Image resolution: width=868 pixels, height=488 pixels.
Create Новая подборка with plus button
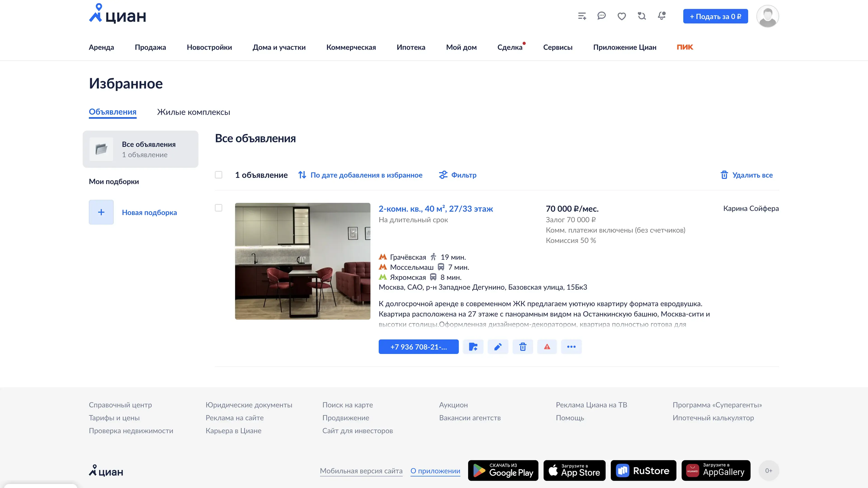(x=101, y=212)
